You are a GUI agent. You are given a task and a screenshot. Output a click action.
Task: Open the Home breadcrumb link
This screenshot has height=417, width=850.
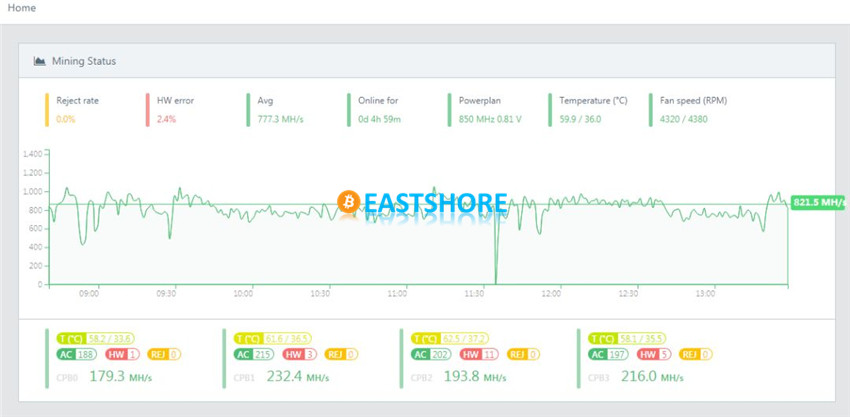point(22,8)
